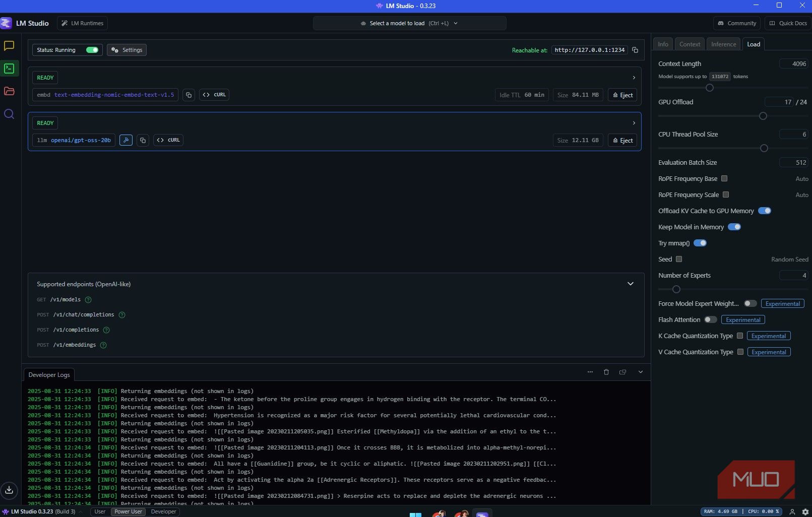Copy the nomic-embed-text model identifier

pyautogui.click(x=189, y=95)
